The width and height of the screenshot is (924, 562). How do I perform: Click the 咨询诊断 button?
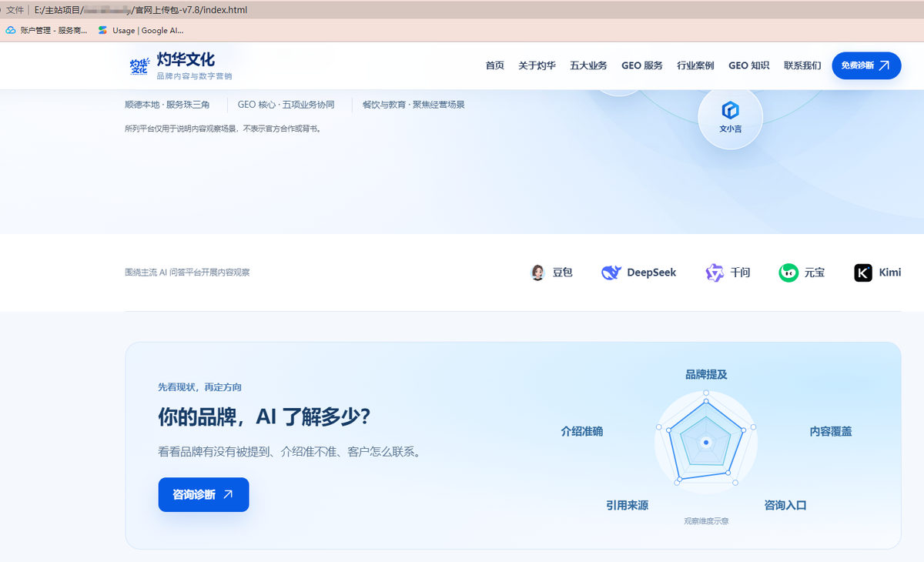tap(204, 494)
